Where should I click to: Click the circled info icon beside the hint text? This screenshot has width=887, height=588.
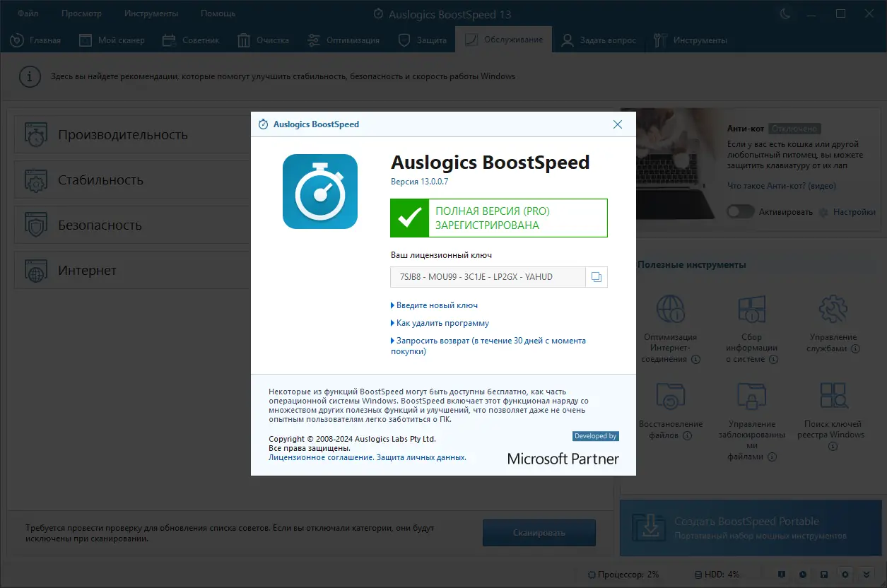click(29, 76)
